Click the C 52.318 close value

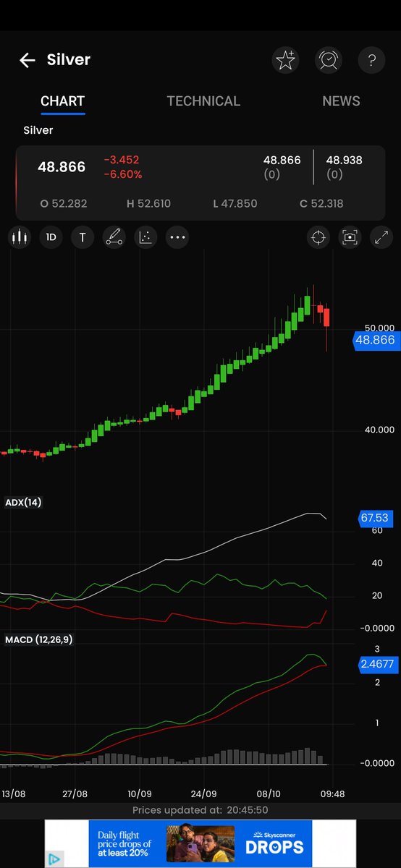click(x=322, y=204)
